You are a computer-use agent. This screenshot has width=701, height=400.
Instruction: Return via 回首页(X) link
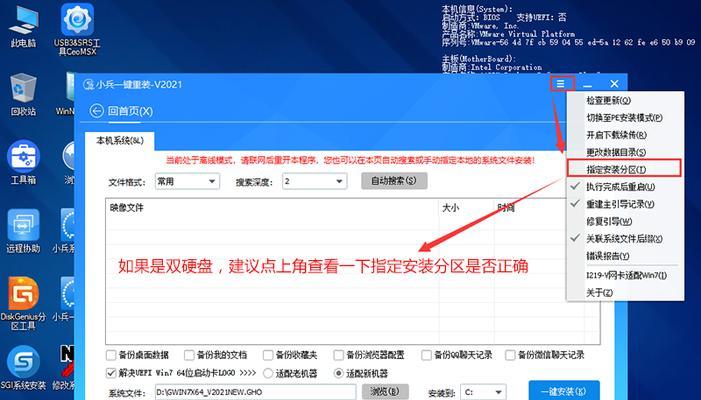[x=130, y=111]
